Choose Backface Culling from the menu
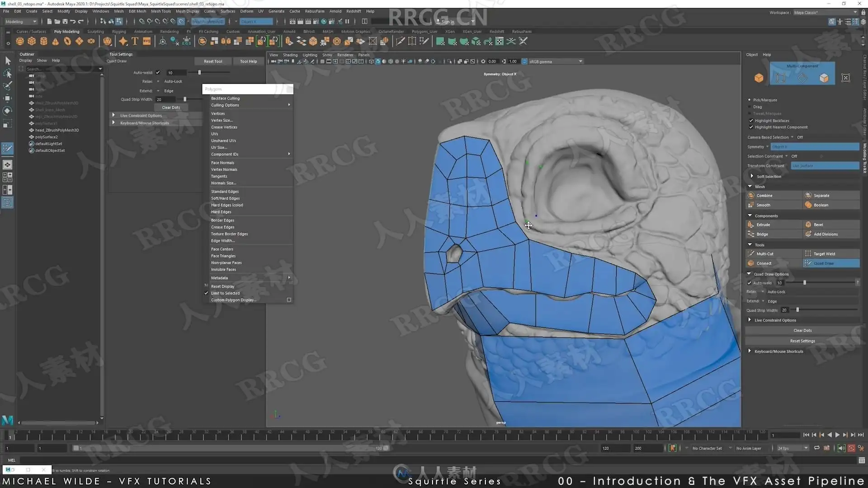The width and height of the screenshot is (868, 488). click(225, 99)
